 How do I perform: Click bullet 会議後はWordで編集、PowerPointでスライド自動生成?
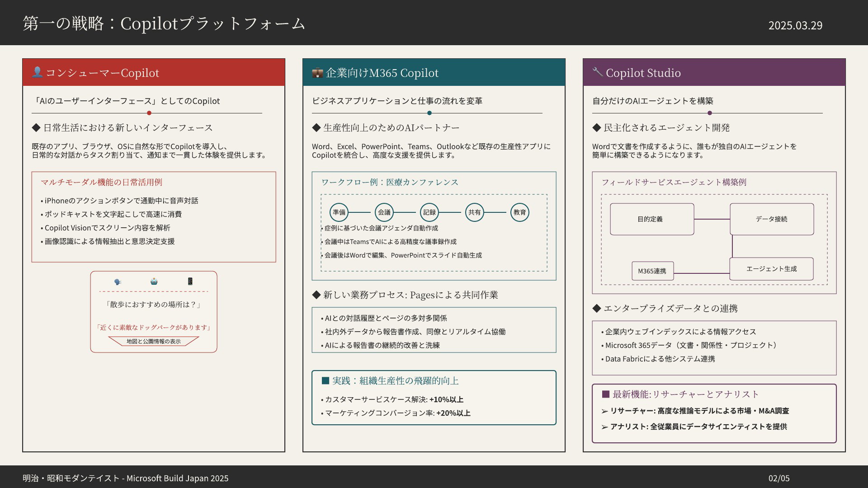[x=401, y=255]
